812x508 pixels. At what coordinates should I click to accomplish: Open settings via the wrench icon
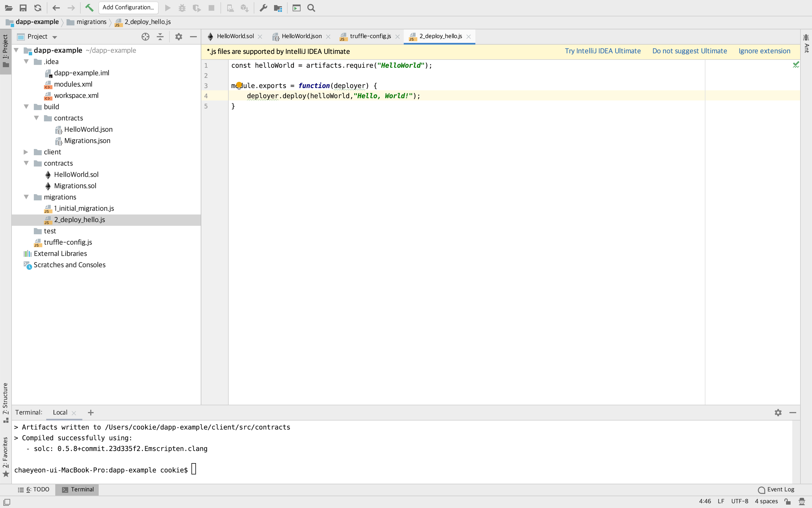[263, 8]
